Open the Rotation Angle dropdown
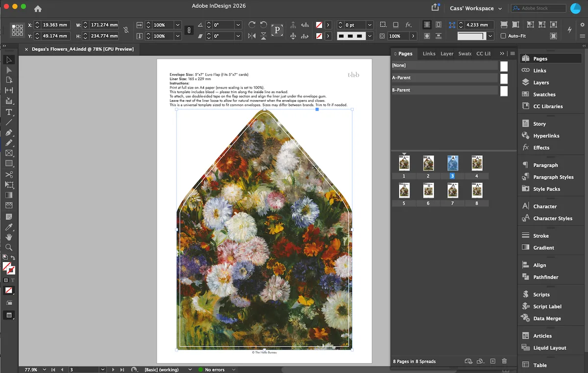The image size is (588, 373). pyautogui.click(x=238, y=25)
